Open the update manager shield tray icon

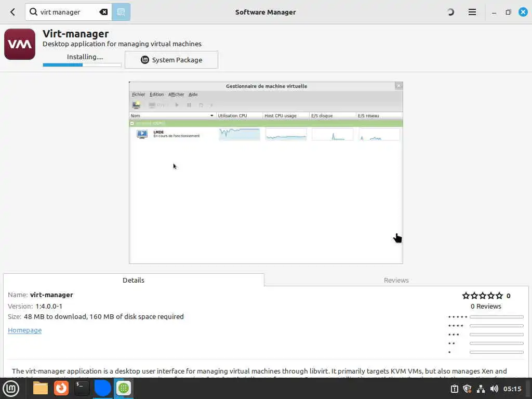click(467, 389)
